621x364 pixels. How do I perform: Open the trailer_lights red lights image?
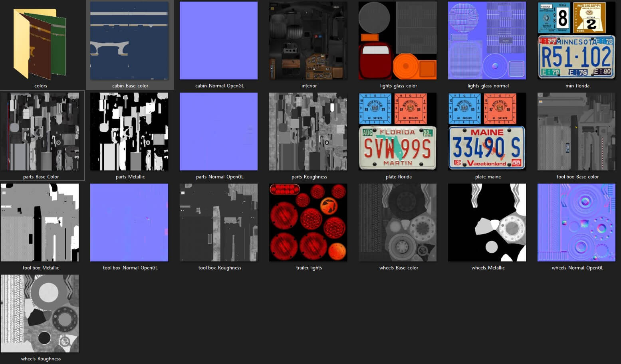coord(308,223)
